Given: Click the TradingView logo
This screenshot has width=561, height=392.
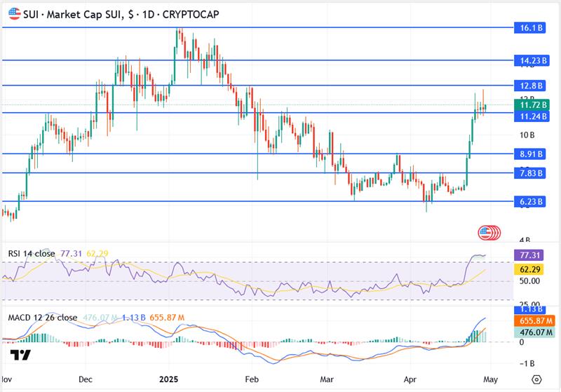Looking at the screenshot, I should 21,356.
